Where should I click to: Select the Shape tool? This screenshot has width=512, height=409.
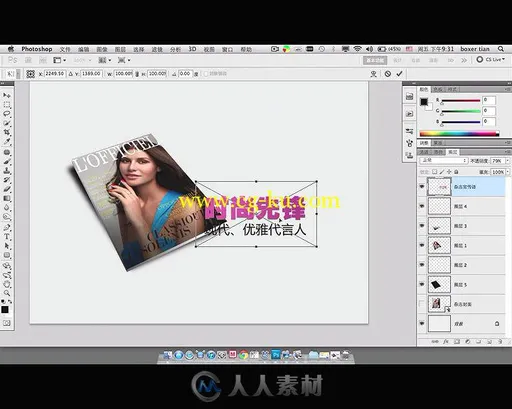pos(7,255)
